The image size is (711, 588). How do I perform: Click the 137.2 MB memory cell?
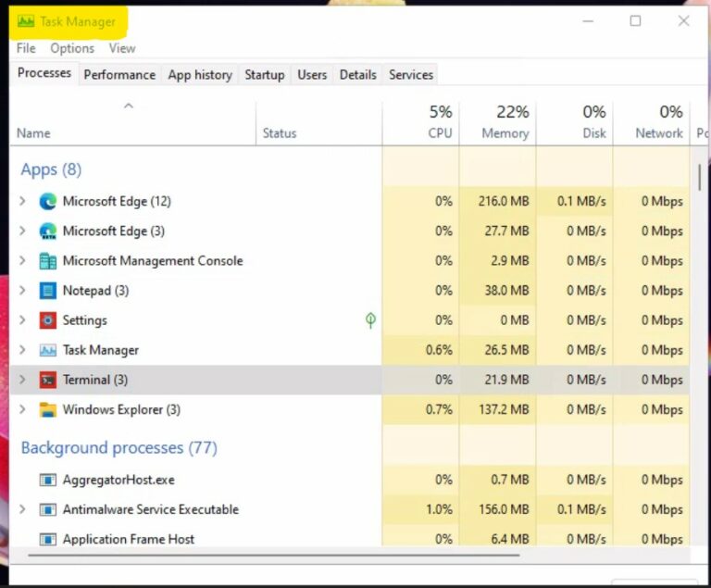point(497,409)
